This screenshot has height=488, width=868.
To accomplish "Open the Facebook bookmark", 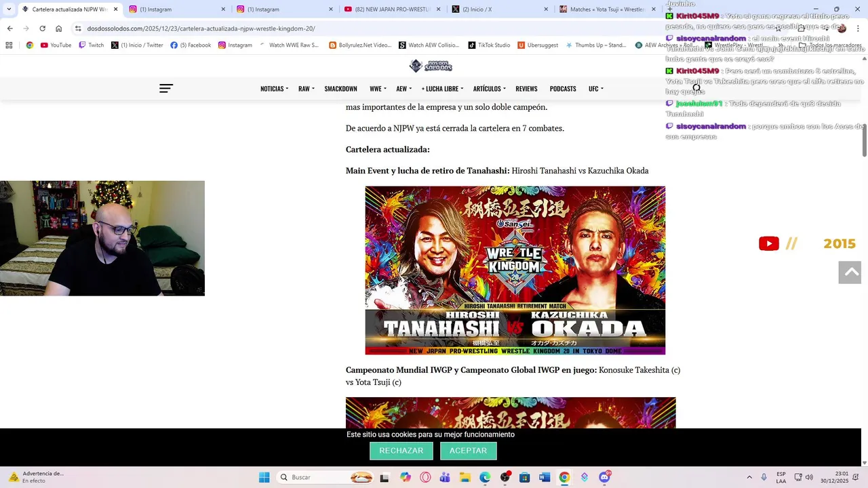I will [x=191, y=45].
